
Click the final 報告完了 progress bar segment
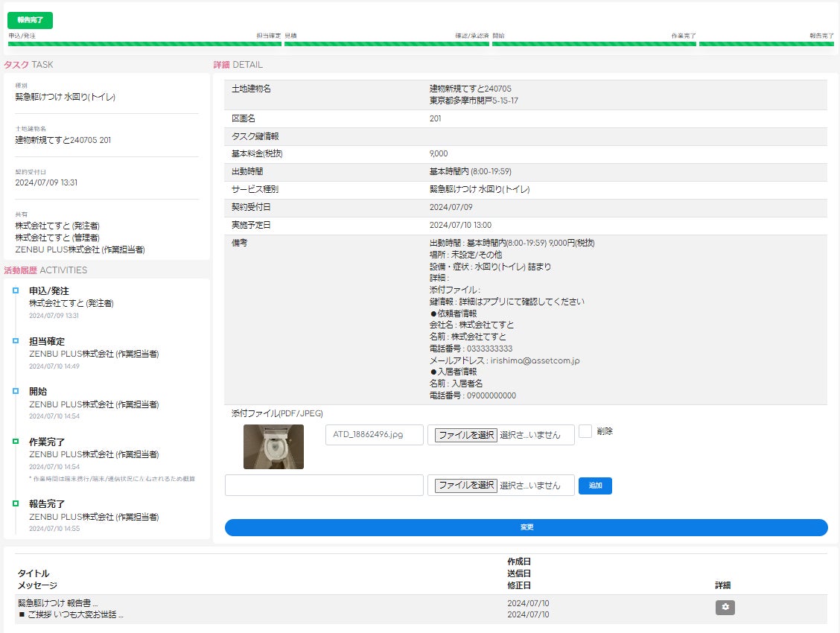(766, 44)
